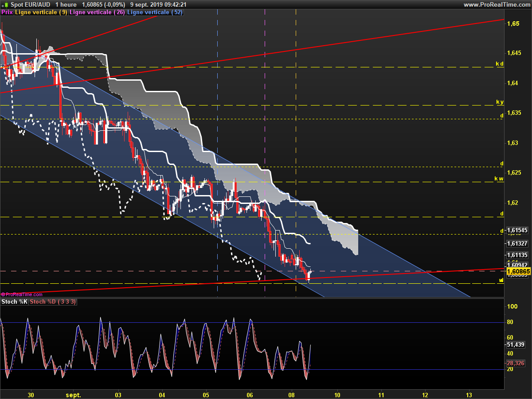Click the 1,61545 price tag on axis

click(x=517, y=231)
